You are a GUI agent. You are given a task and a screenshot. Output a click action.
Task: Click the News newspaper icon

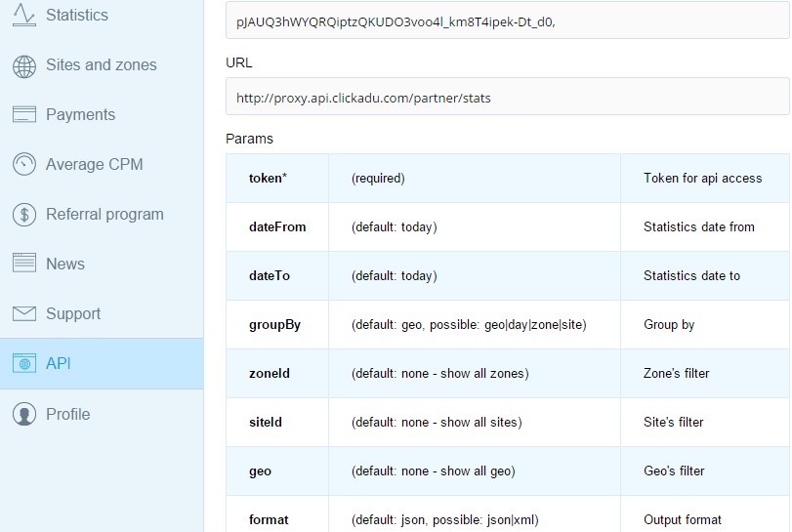[x=24, y=264]
